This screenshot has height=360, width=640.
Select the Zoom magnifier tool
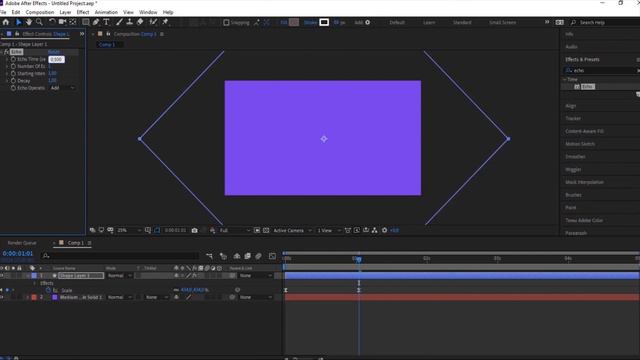(39, 22)
